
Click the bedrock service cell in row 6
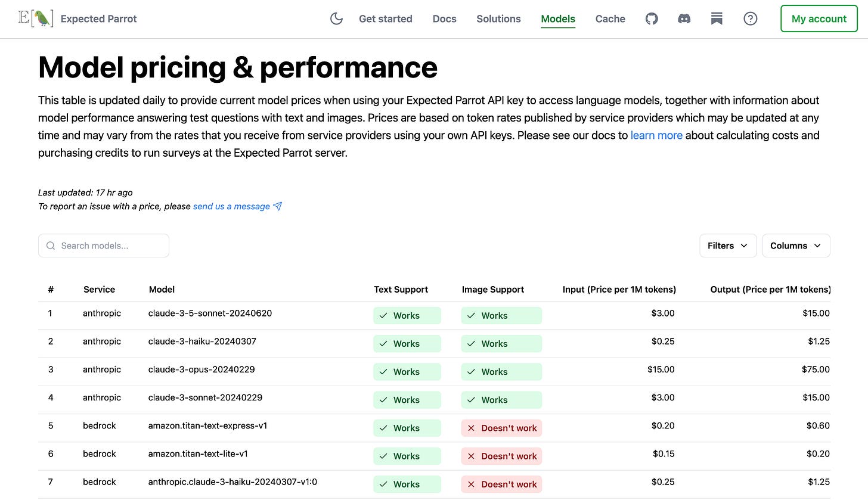100,453
